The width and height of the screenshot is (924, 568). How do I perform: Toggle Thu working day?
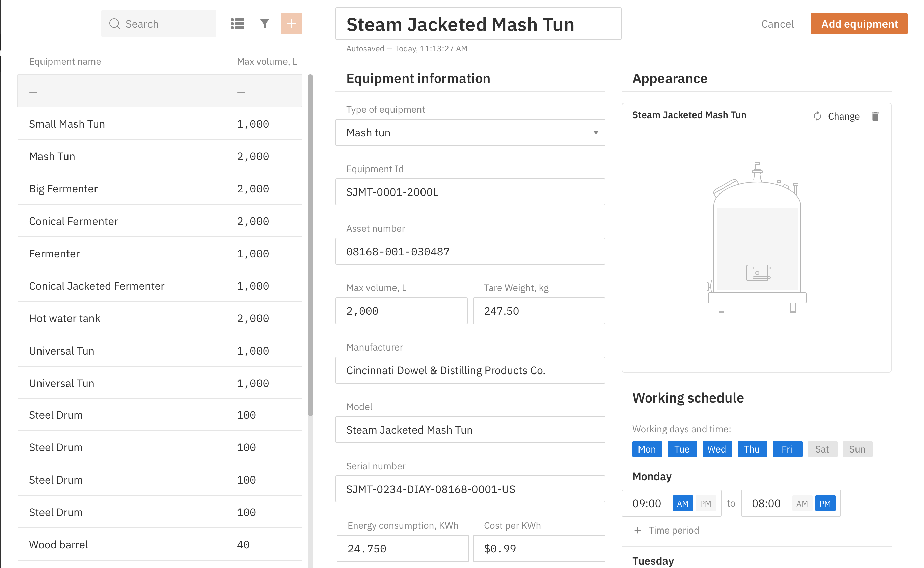point(752,449)
